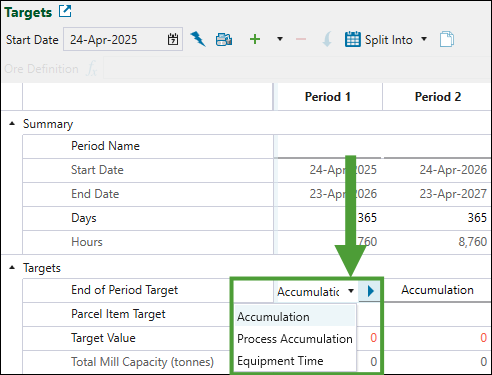Click the Period 2 column header
Image resolution: width=492 pixels, height=375 pixels.
(437, 97)
